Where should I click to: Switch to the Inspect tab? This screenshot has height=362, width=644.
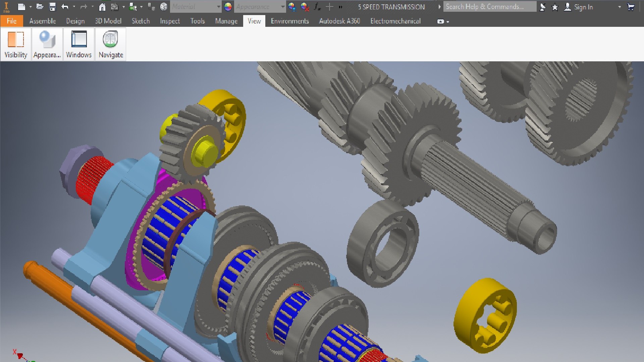click(170, 21)
